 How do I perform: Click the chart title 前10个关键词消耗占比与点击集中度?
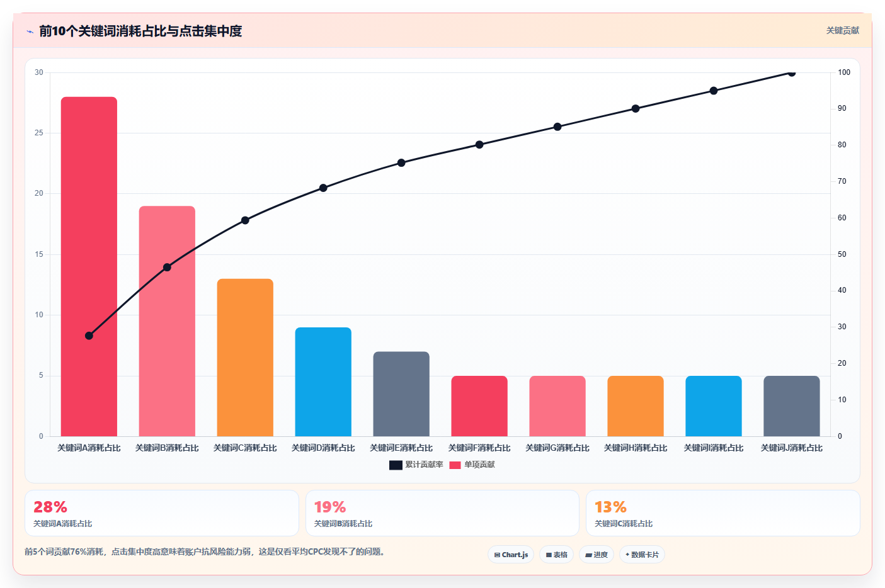140,31
